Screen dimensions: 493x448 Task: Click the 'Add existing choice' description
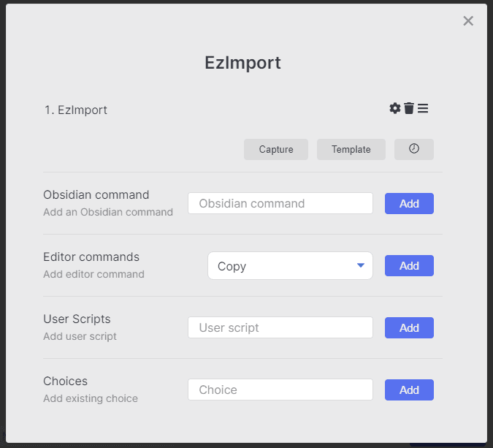point(91,398)
